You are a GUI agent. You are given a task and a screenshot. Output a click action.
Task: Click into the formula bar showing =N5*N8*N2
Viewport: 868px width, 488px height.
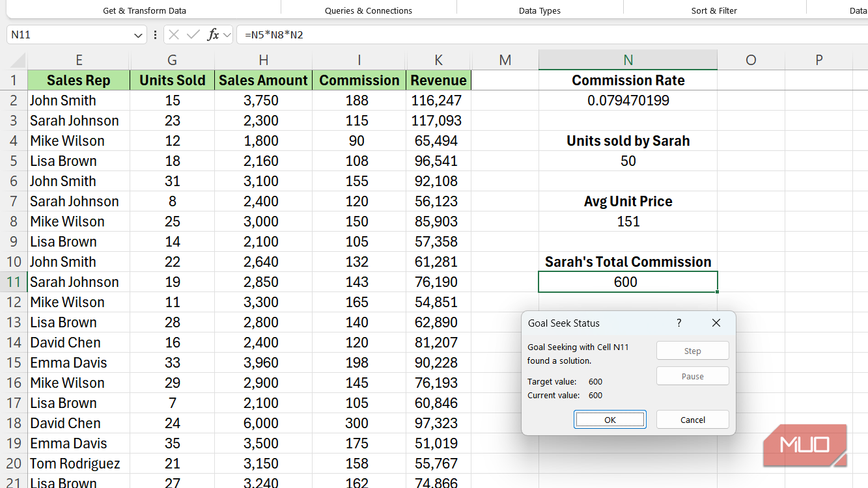(552, 34)
